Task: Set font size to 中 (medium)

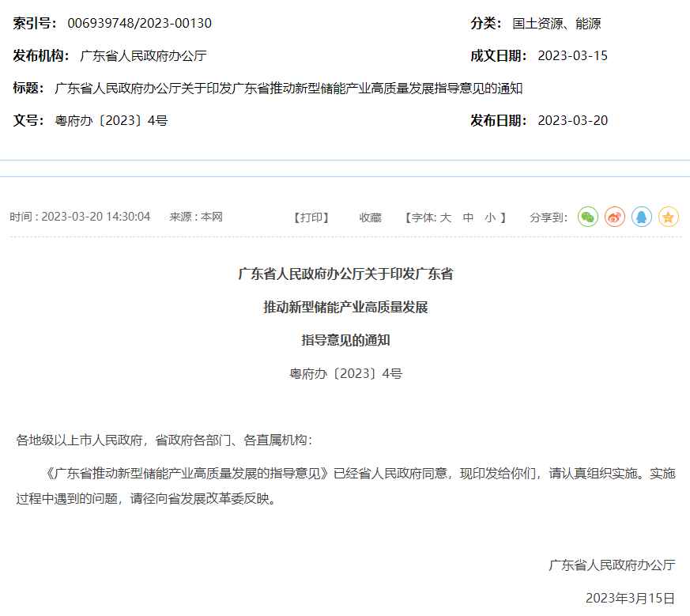Action: 467,217
